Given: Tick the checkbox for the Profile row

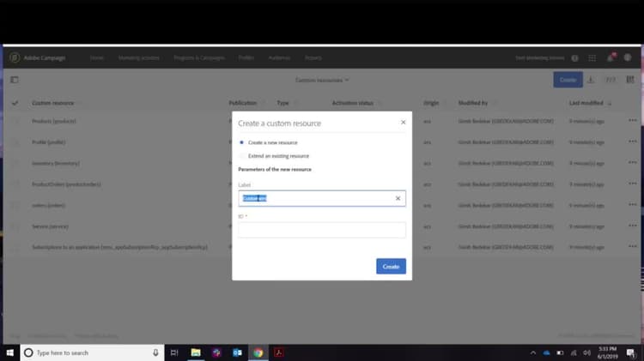Looking at the screenshot, I should pyautogui.click(x=15, y=142).
